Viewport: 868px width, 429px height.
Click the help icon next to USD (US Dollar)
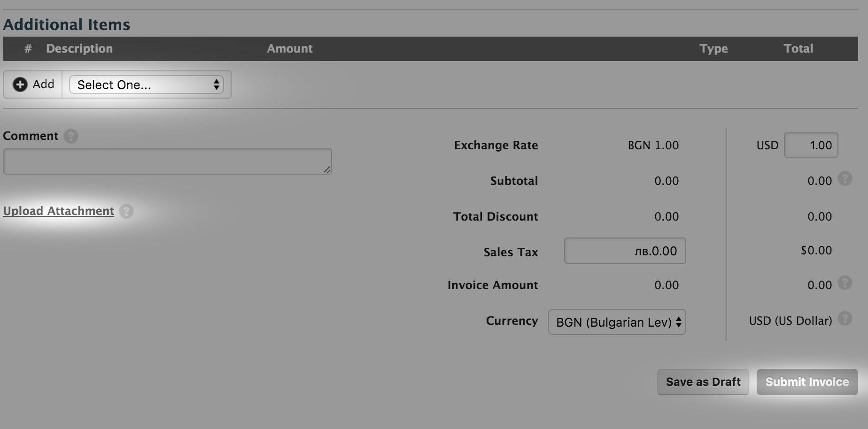click(845, 319)
